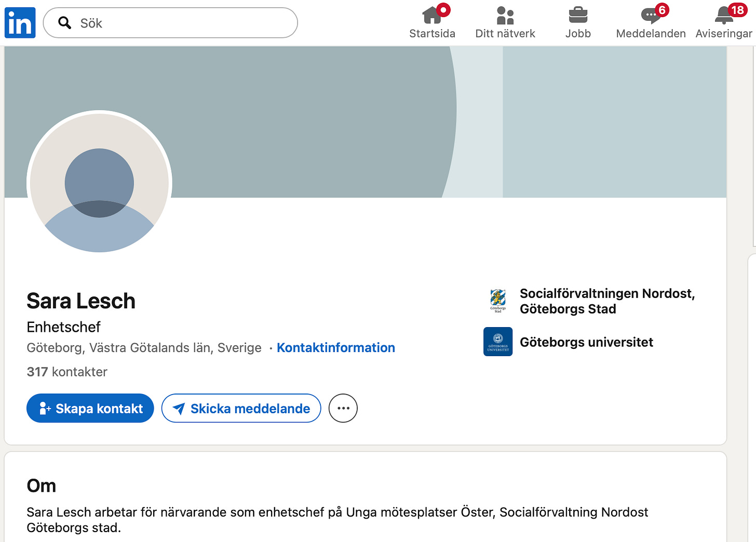
Task: Click the Göteborgs Stad logo
Action: (x=498, y=301)
